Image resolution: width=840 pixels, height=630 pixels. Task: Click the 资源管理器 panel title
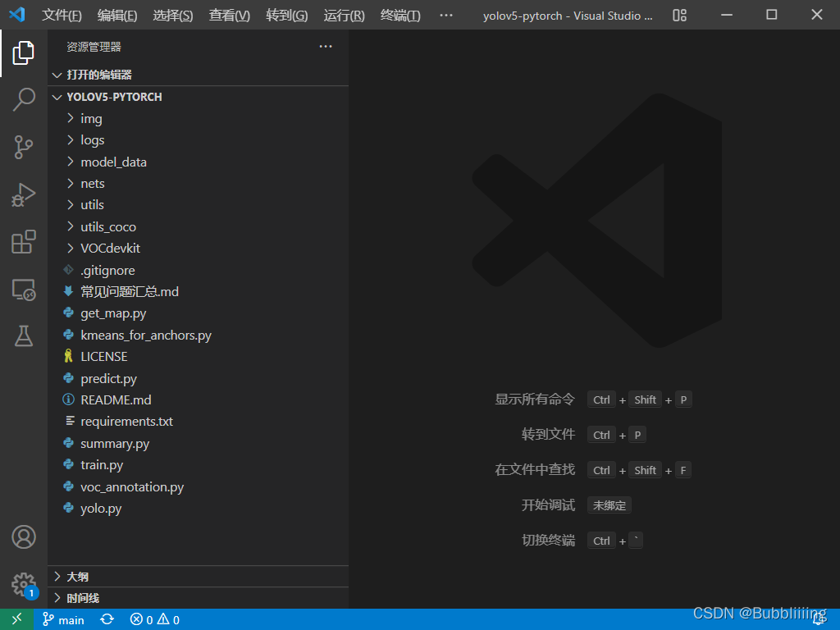click(94, 47)
